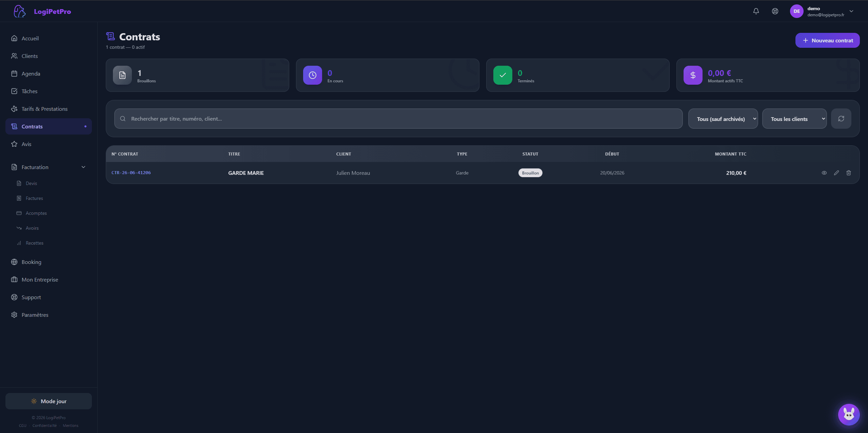
Task: Click the Clients people icon in sidebar
Action: click(14, 56)
